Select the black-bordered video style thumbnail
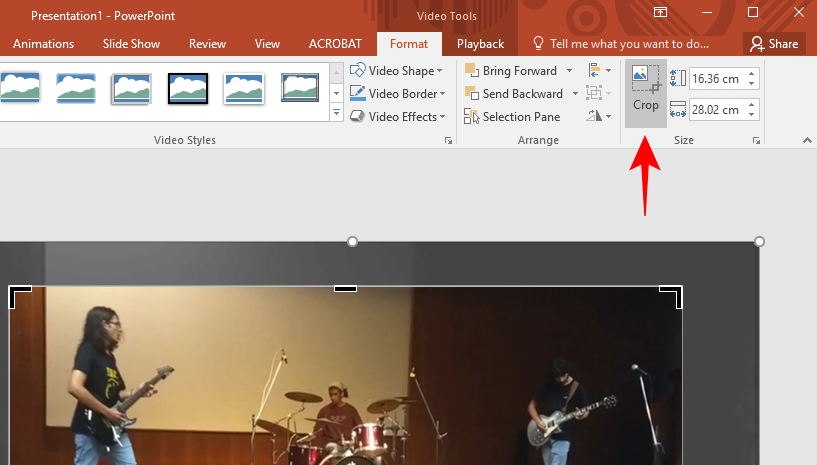This screenshot has height=465, width=817. [x=188, y=88]
